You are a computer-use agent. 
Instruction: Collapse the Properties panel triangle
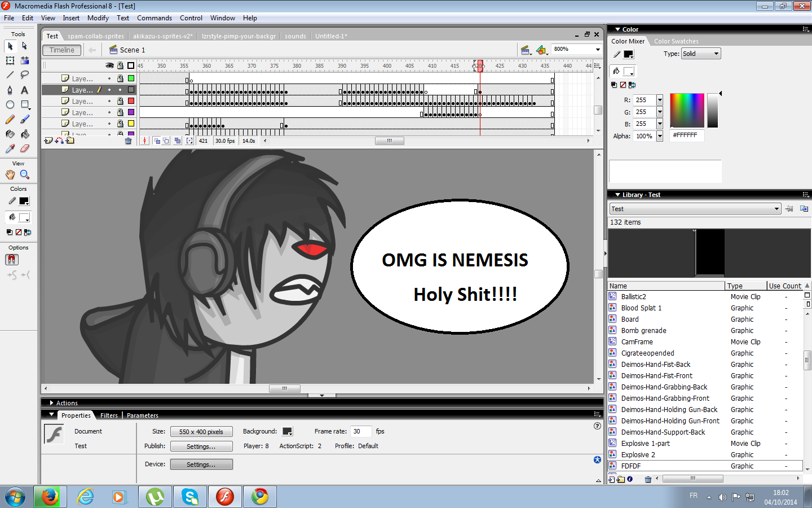[51, 415]
